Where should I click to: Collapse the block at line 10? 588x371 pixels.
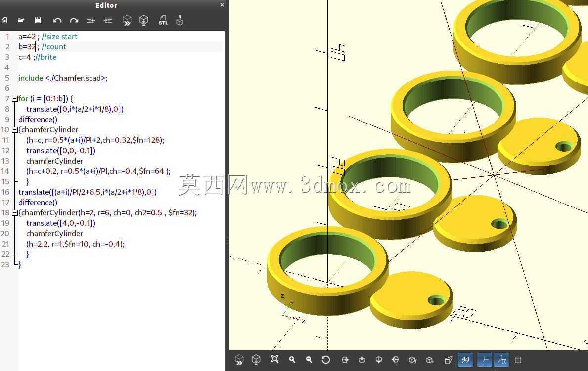click(x=15, y=130)
